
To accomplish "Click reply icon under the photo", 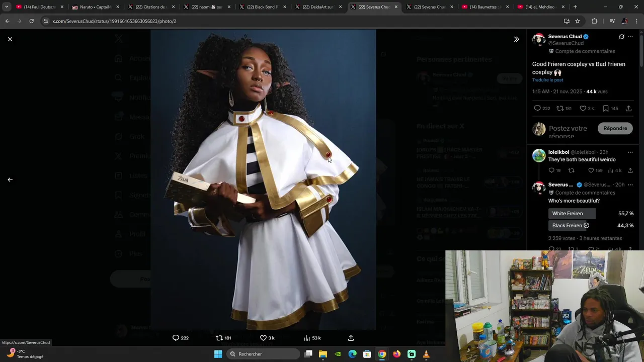I will point(176,338).
